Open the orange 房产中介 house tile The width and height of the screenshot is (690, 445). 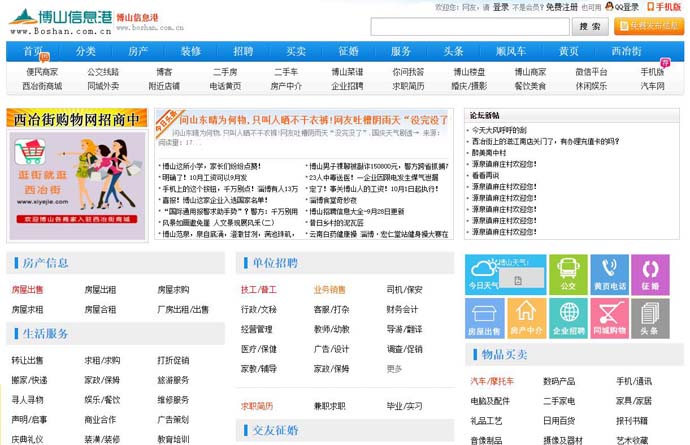point(526,318)
